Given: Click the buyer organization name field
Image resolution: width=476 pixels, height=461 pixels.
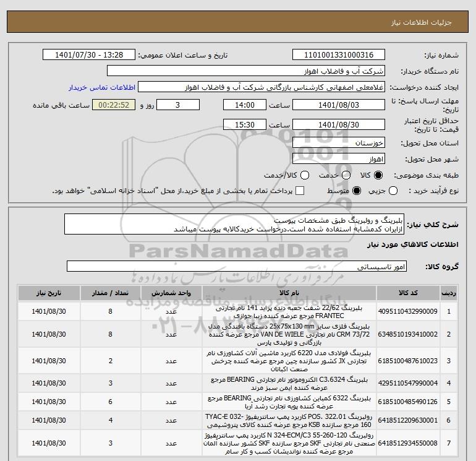Looking at the screenshot, I should pyautogui.click(x=246, y=71).
